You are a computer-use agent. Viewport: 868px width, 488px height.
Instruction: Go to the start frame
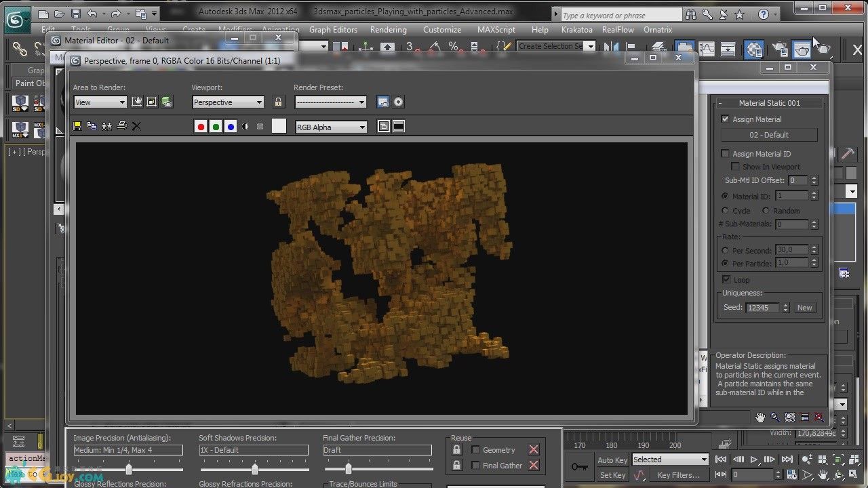pyautogui.click(x=721, y=460)
